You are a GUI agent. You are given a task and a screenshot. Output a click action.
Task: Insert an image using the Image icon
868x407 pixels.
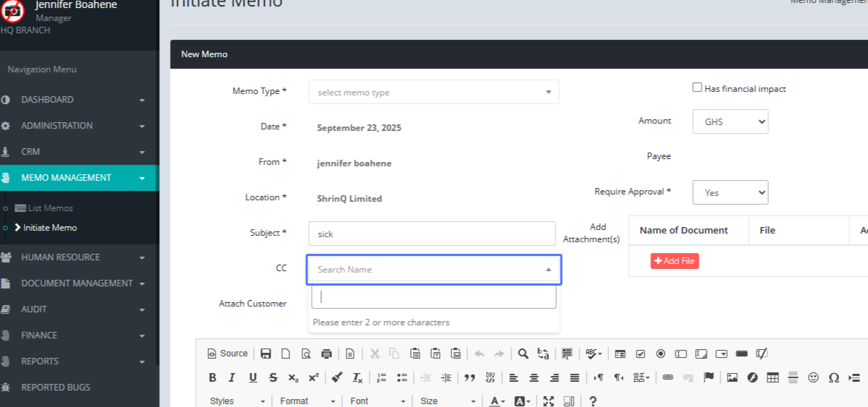(x=732, y=377)
